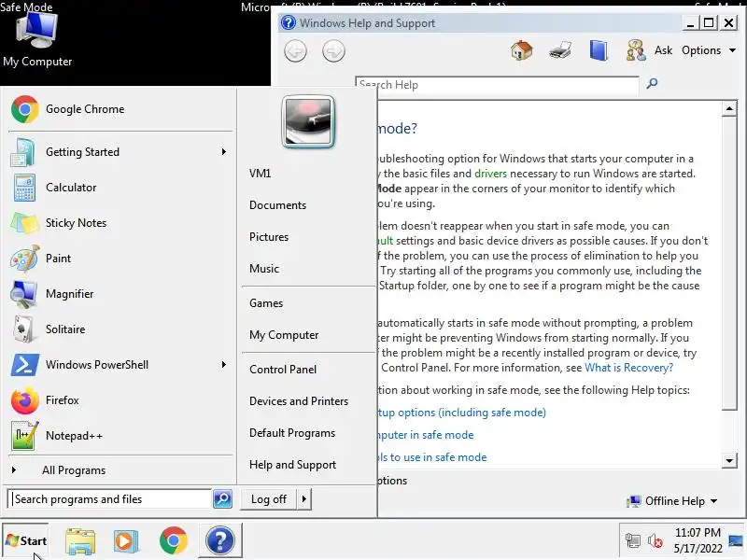The image size is (747, 560).
Task: Open Control Panel from Start menu
Action: (x=283, y=370)
